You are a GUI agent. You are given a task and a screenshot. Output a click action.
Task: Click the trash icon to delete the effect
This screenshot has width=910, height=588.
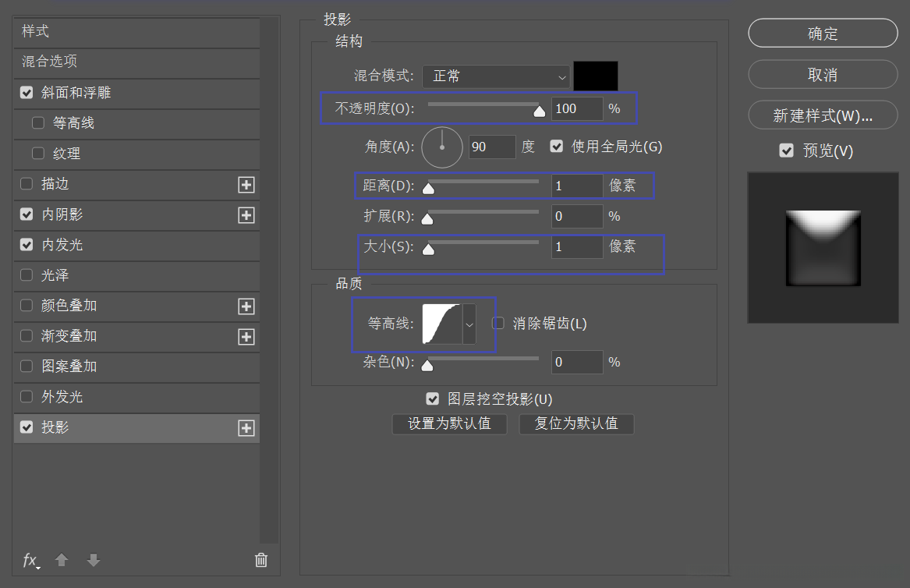tap(260, 560)
